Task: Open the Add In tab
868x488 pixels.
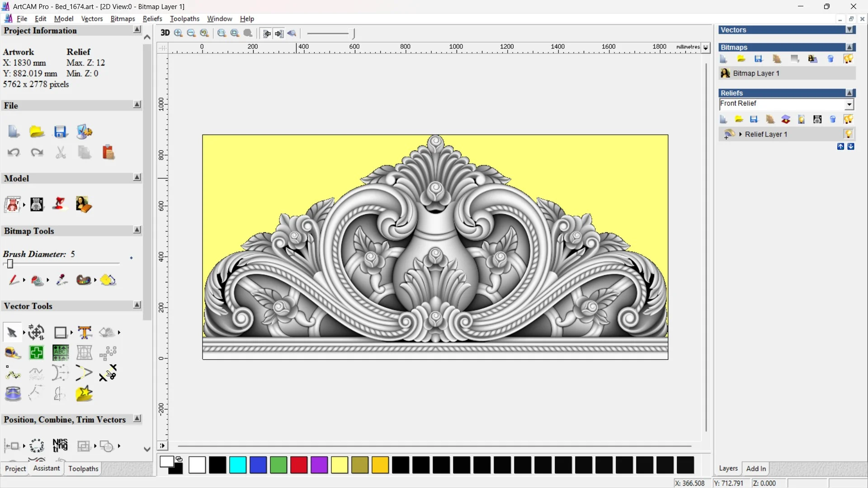Action: pyautogui.click(x=756, y=469)
